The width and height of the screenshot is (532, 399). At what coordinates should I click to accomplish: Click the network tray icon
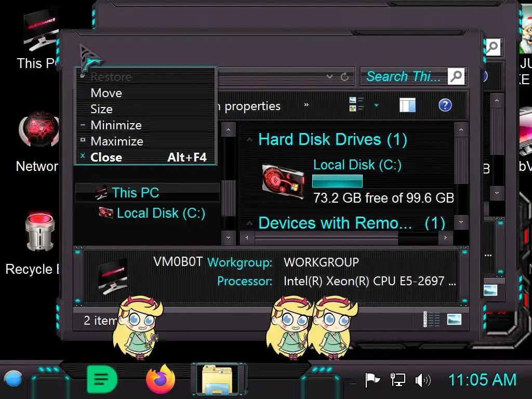[397, 380]
